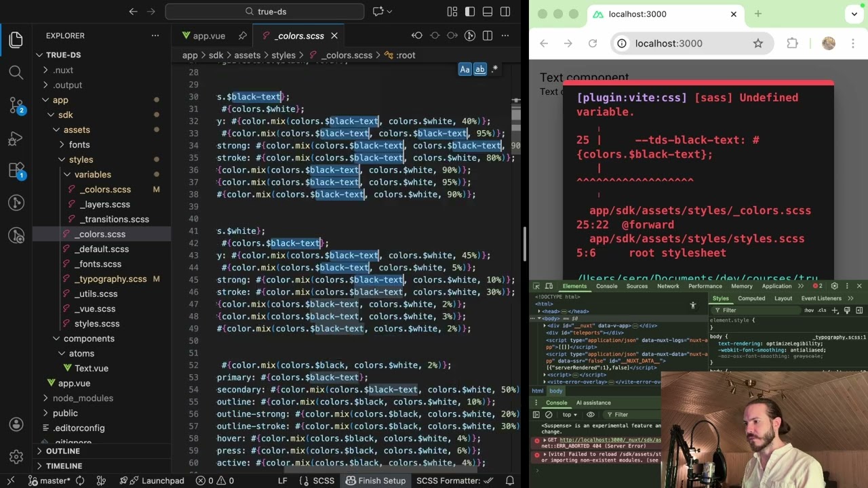
Task: Open DevTools settings gear
Action: click(834, 286)
